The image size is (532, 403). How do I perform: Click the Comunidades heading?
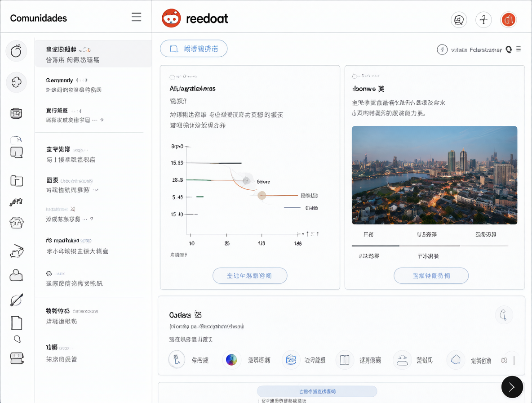(38, 18)
